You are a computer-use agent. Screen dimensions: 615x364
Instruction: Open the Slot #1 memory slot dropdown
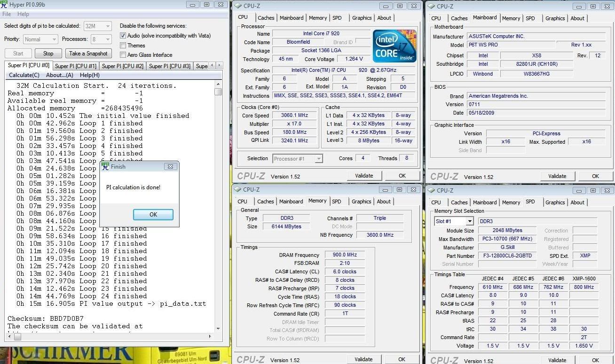coord(454,221)
